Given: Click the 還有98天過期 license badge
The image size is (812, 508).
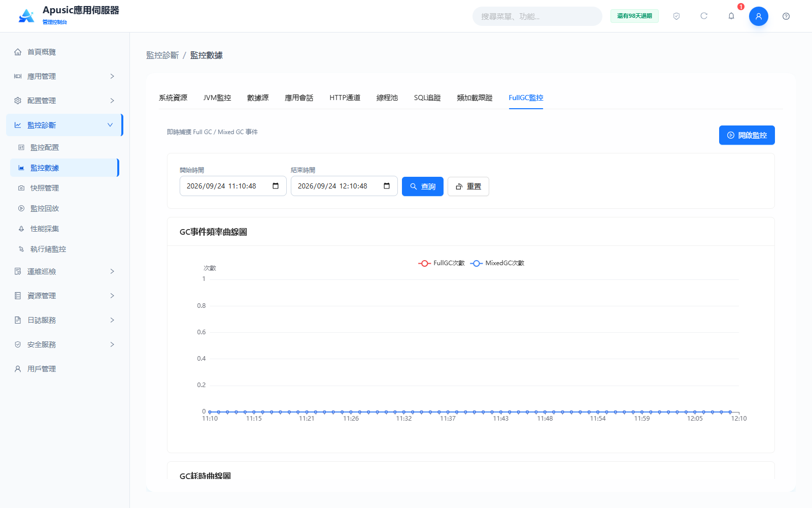Looking at the screenshot, I should [x=634, y=16].
